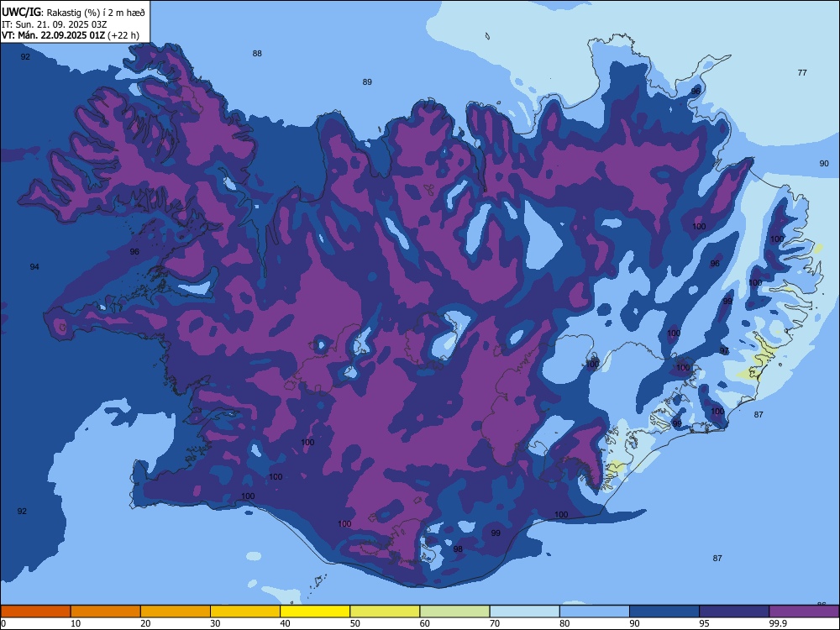Click the map value label '97'
The height and width of the screenshot is (630, 840).
pos(724,351)
